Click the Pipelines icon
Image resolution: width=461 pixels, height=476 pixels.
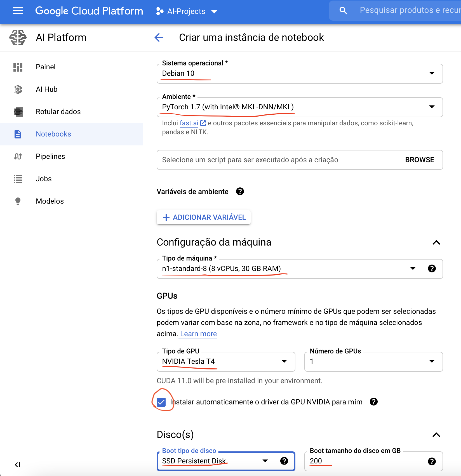click(x=18, y=157)
